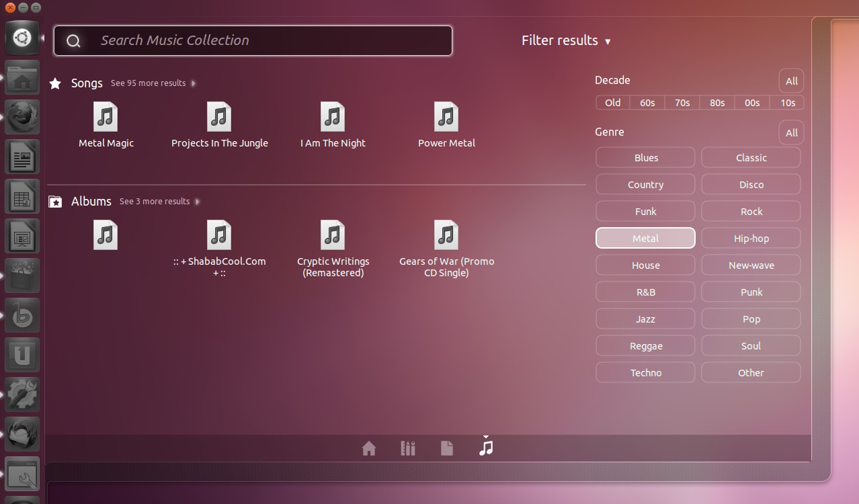Toggle the Reggae genre filter
Image resolution: width=859 pixels, height=504 pixels.
[645, 346]
